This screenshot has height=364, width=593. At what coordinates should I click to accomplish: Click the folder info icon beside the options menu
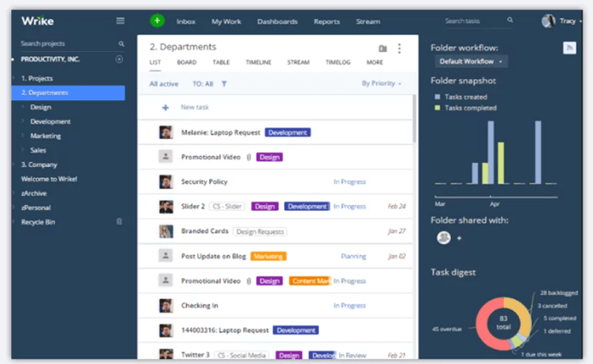tap(383, 48)
